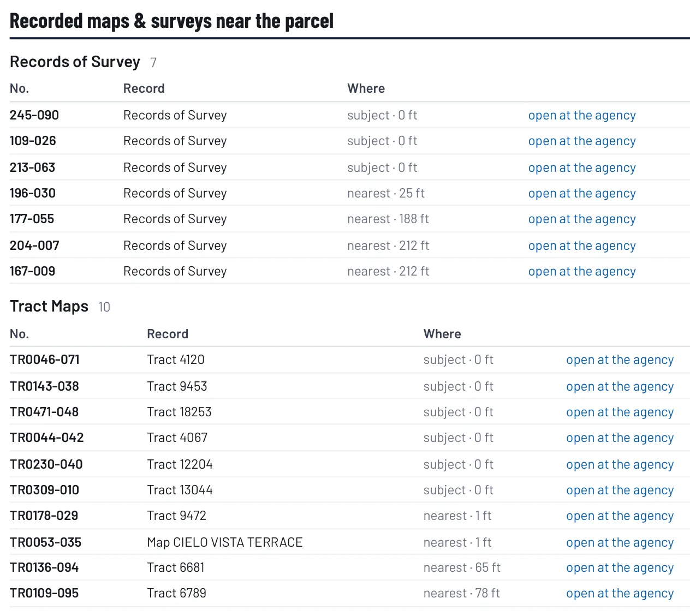The image size is (690, 616).
Task: Click the 'Records of Survey' section heading
Action: coord(75,62)
